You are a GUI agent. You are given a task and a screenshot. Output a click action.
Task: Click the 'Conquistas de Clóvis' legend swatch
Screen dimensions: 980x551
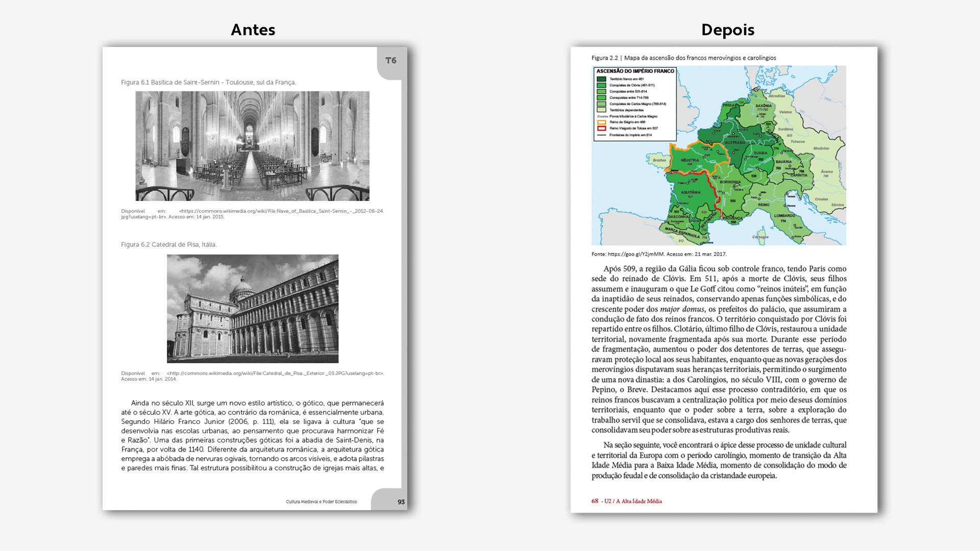601,85
